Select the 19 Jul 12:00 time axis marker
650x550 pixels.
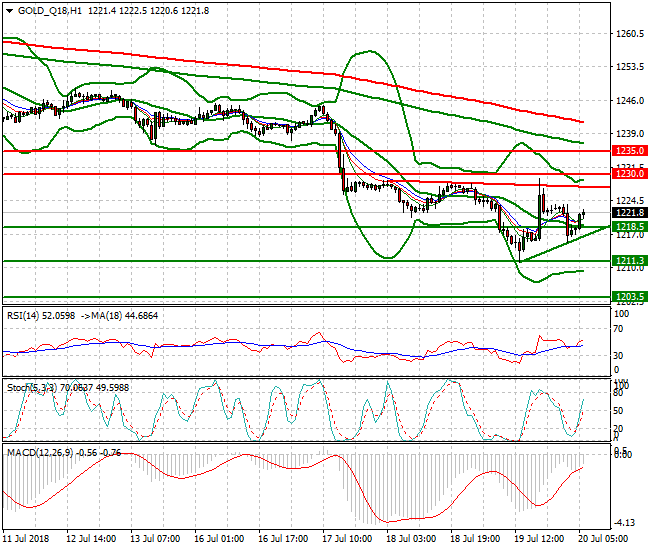[539, 539]
